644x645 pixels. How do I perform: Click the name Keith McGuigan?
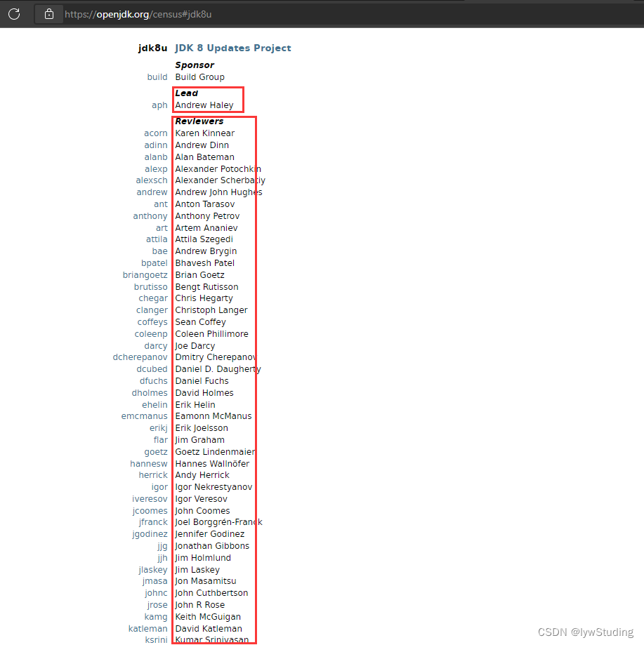(208, 617)
